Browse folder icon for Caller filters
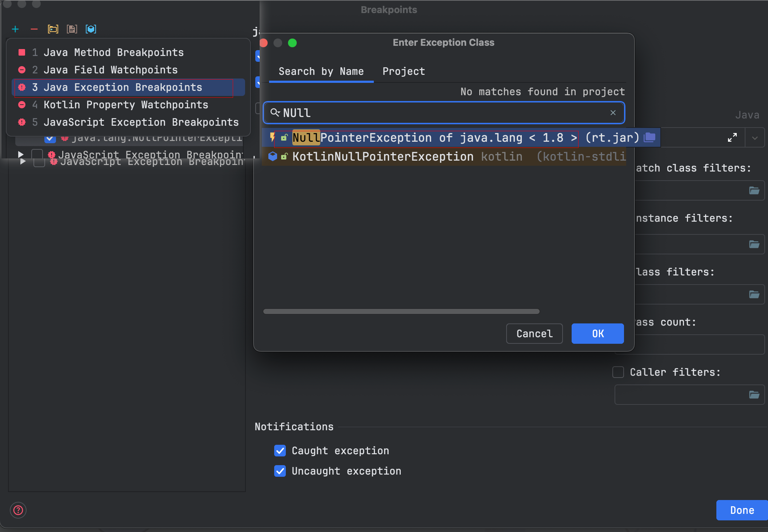 click(x=754, y=395)
